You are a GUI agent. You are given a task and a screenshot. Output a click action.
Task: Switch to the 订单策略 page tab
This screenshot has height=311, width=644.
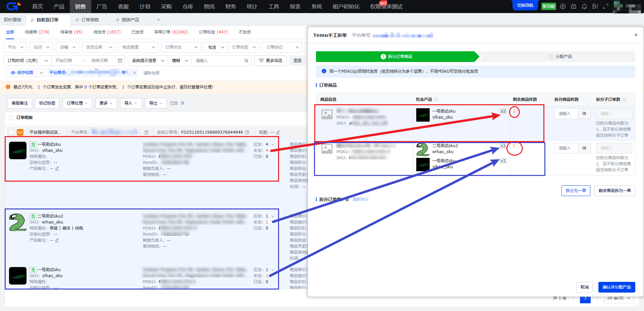pos(90,20)
